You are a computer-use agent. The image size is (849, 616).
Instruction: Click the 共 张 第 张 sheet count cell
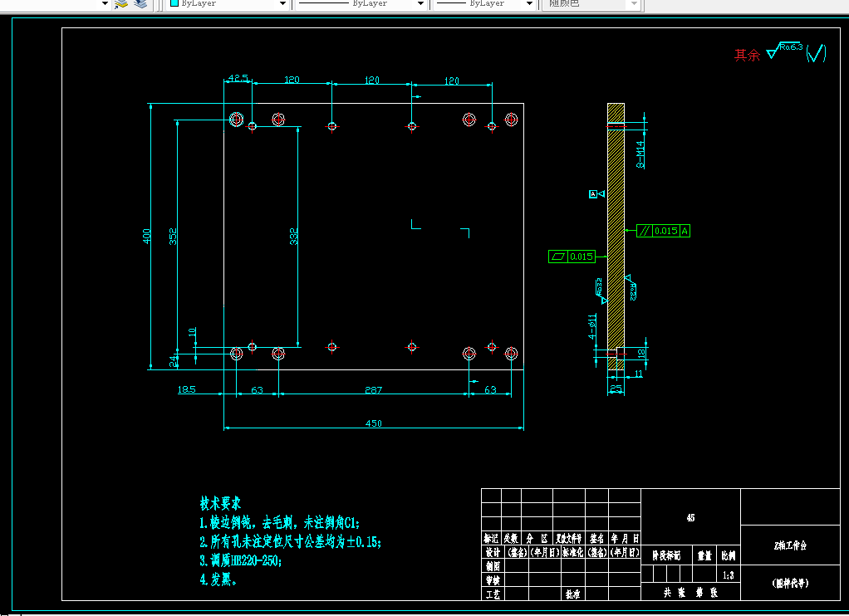[690, 592]
